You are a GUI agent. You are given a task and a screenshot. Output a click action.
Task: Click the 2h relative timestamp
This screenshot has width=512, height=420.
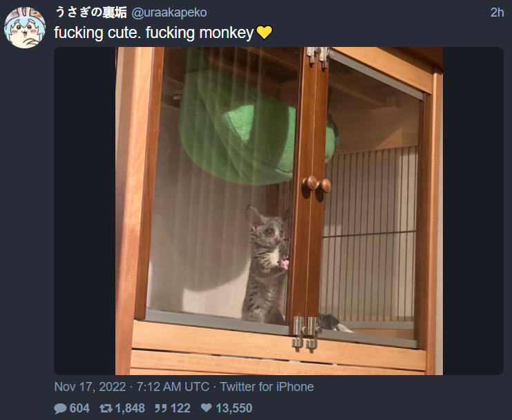coord(497,12)
